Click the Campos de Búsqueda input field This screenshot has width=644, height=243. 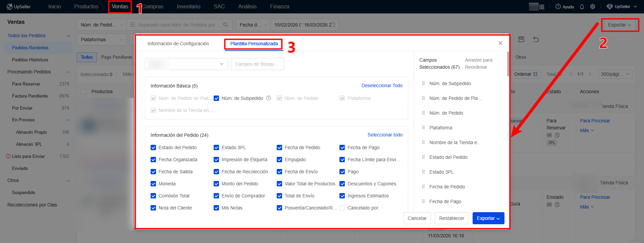click(257, 64)
